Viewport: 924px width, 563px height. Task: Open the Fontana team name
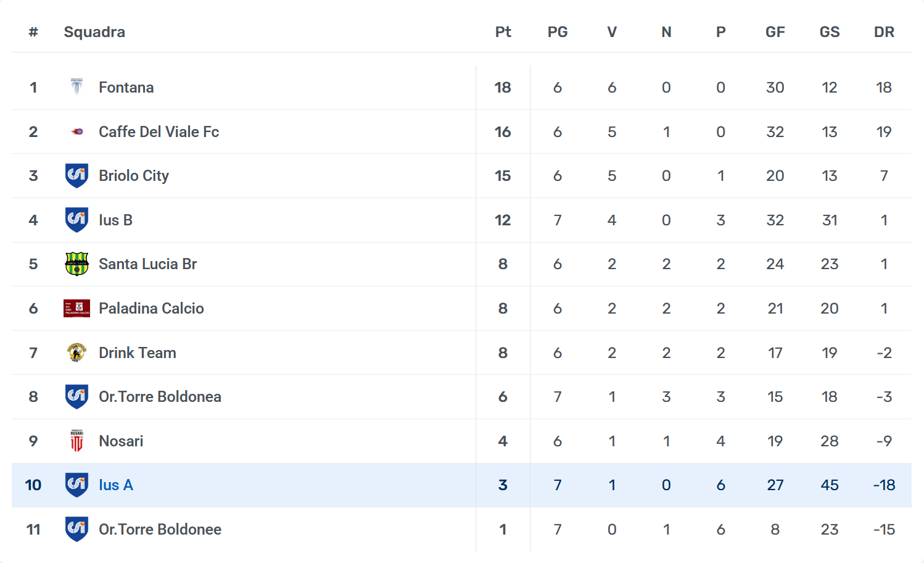click(126, 88)
